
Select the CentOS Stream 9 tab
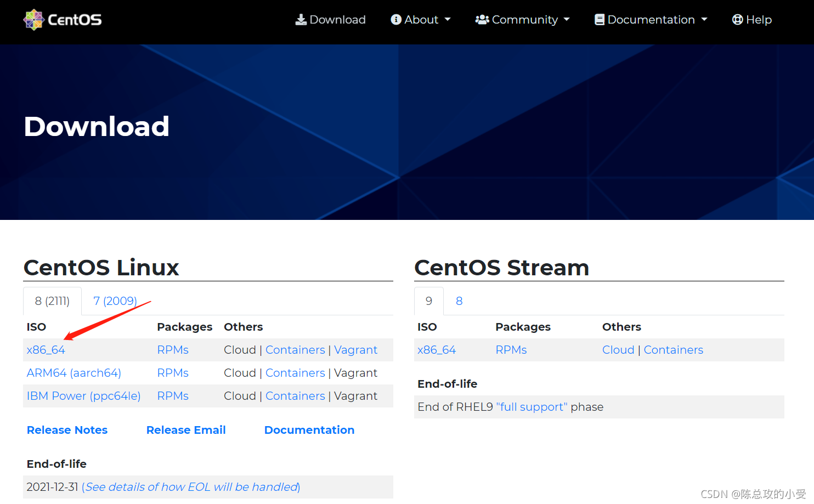[x=429, y=301]
